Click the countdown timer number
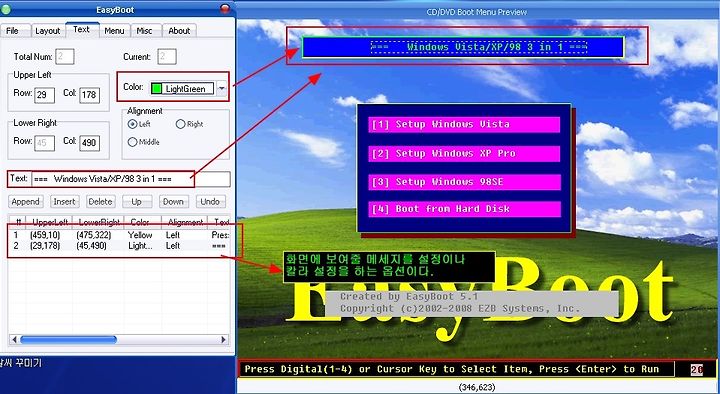The height and width of the screenshot is (394, 720). (x=697, y=370)
